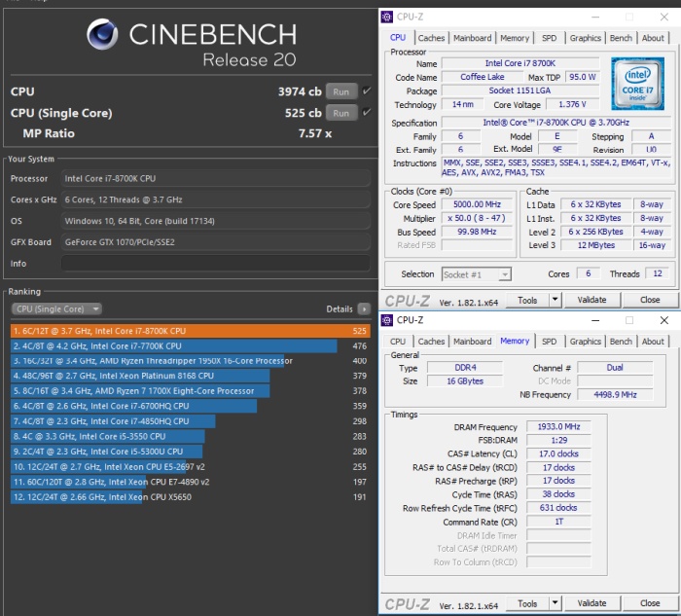Screen dimensions: 681x616
Task: Select the Xeon Platinum 8168 ranking row
Action: [191, 376]
